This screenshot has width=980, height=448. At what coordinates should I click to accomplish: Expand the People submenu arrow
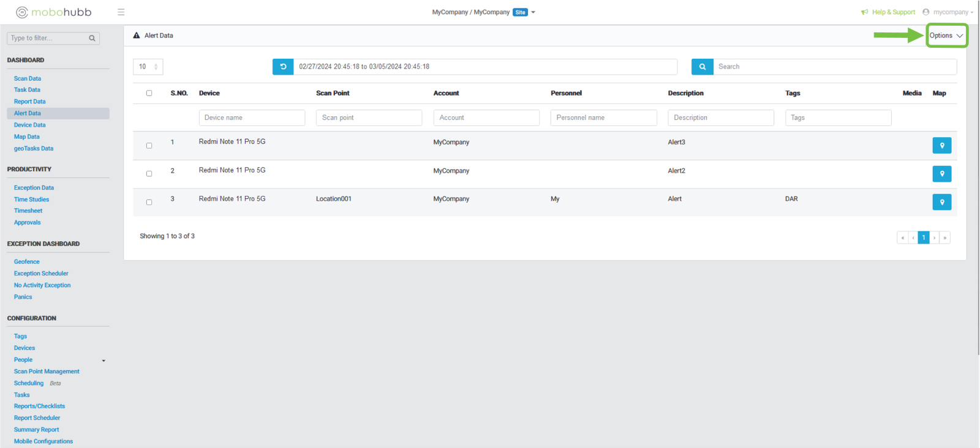(104, 360)
